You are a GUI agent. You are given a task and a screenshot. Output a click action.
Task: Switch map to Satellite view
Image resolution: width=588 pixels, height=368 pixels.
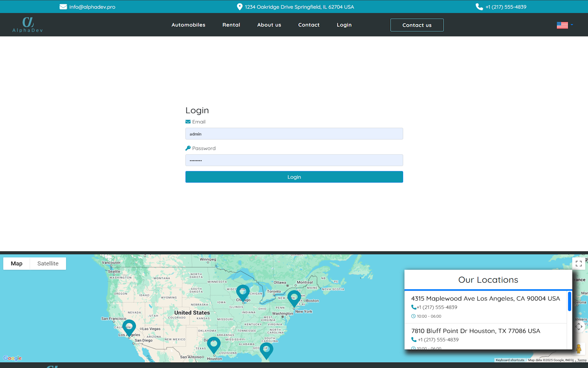pos(48,263)
